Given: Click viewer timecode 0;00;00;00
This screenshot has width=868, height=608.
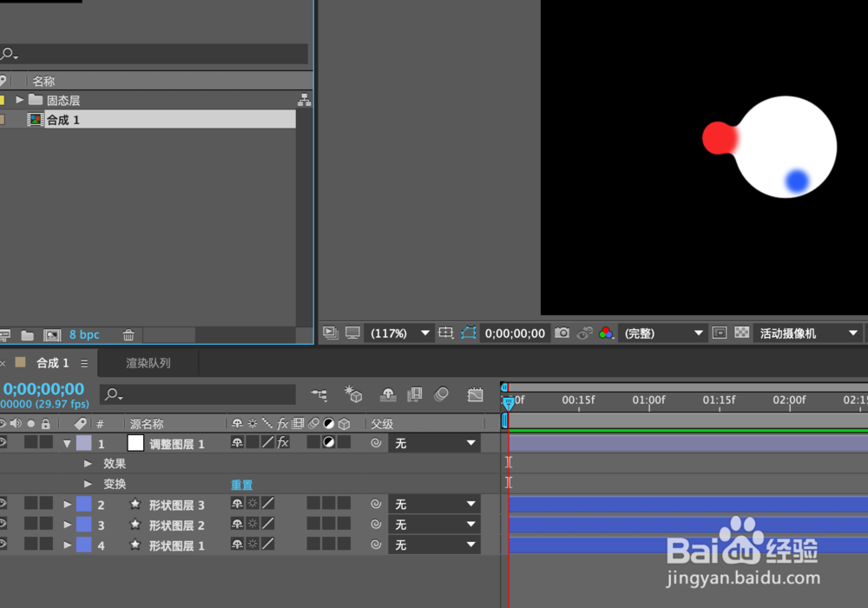Looking at the screenshot, I should pyautogui.click(x=515, y=334).
